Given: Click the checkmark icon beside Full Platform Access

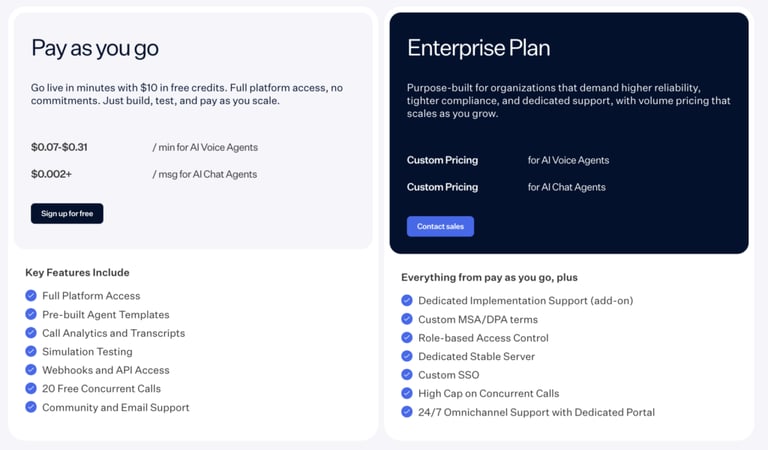Looking at the screenshot, I should pos(31,295).
